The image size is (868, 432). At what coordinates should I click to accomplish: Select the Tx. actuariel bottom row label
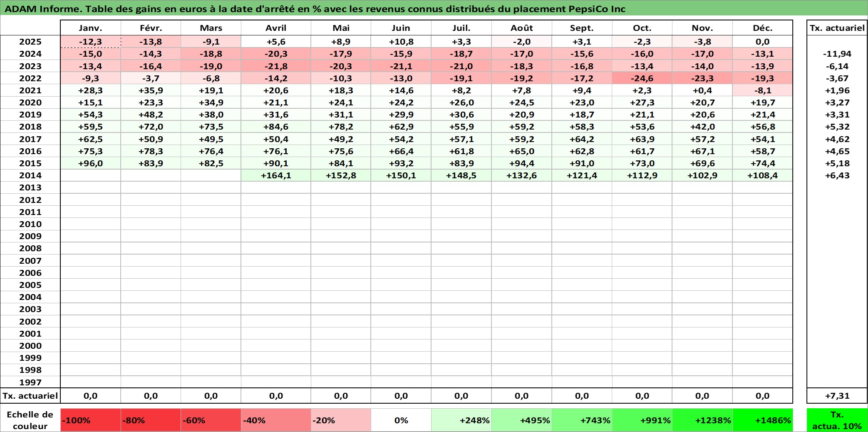[30, 396]
